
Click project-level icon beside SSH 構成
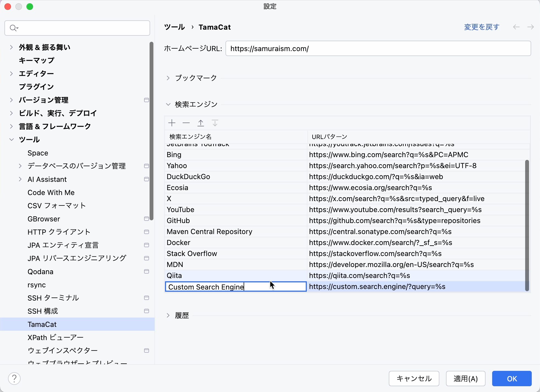147,311
